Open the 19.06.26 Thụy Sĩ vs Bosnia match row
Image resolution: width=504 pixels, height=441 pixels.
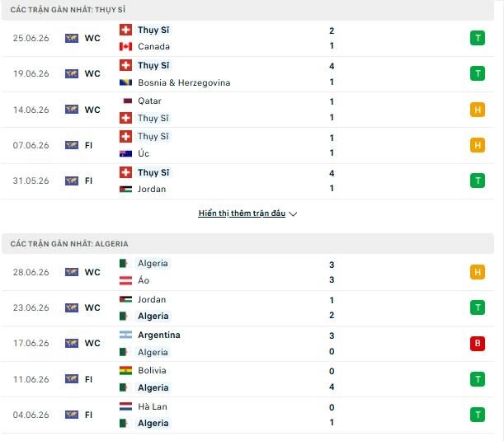coord(247,74)
